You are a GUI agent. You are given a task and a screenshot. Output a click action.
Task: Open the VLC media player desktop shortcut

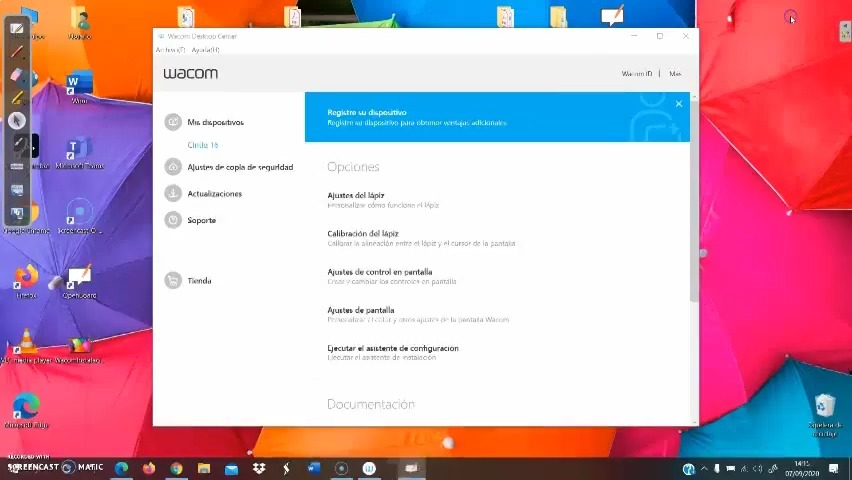tap(26, 345)
